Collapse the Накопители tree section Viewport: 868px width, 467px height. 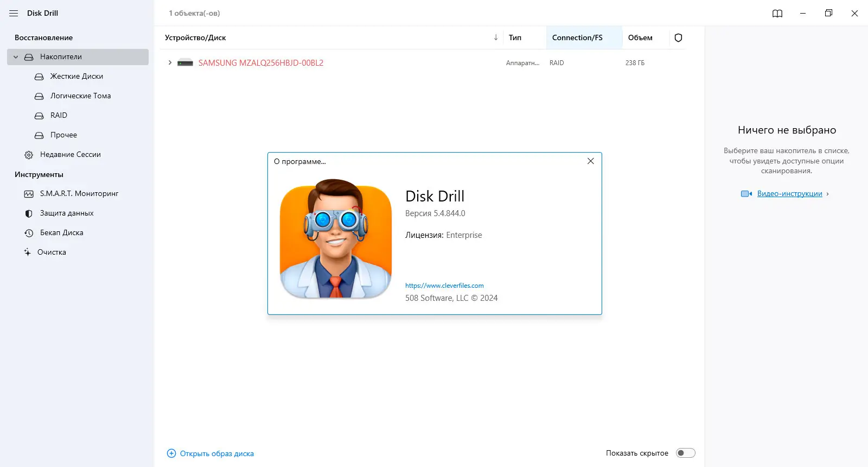pyautogui.click(x=16, y=57)
